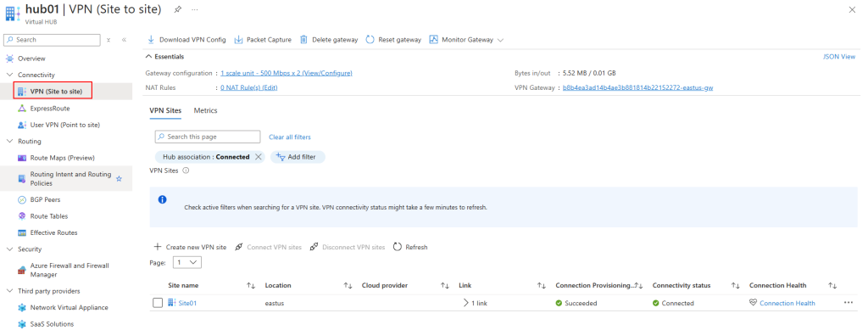Close the blade with the X button
868x330 pixels.
[x=852, y=9]
